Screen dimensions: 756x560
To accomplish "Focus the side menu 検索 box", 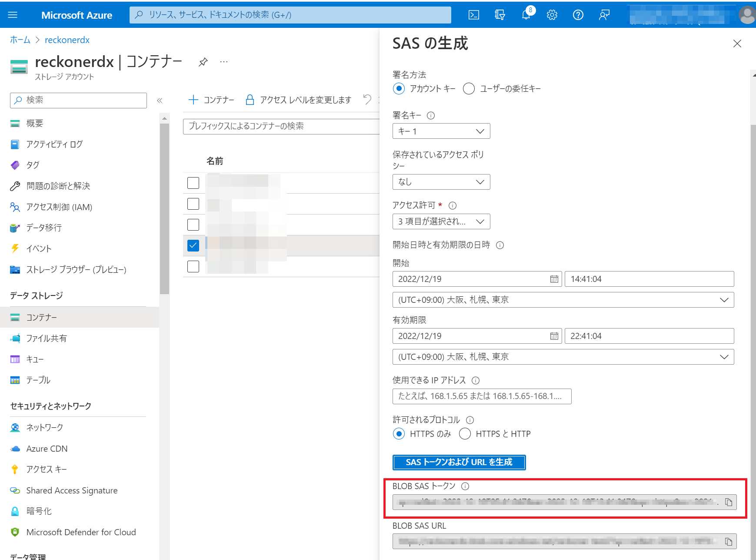I will pyautogui.click(x=78, y=100).
